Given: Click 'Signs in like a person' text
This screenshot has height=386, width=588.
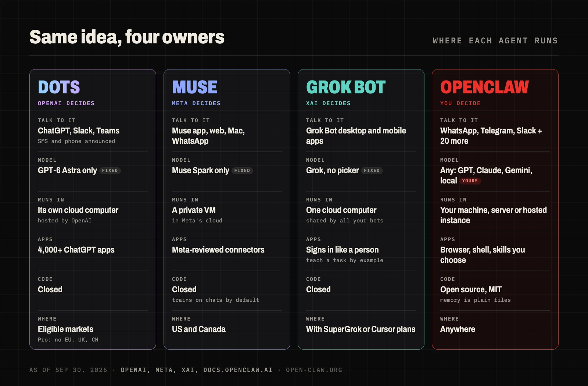Looking at the screenshot, I should (342, 250).
